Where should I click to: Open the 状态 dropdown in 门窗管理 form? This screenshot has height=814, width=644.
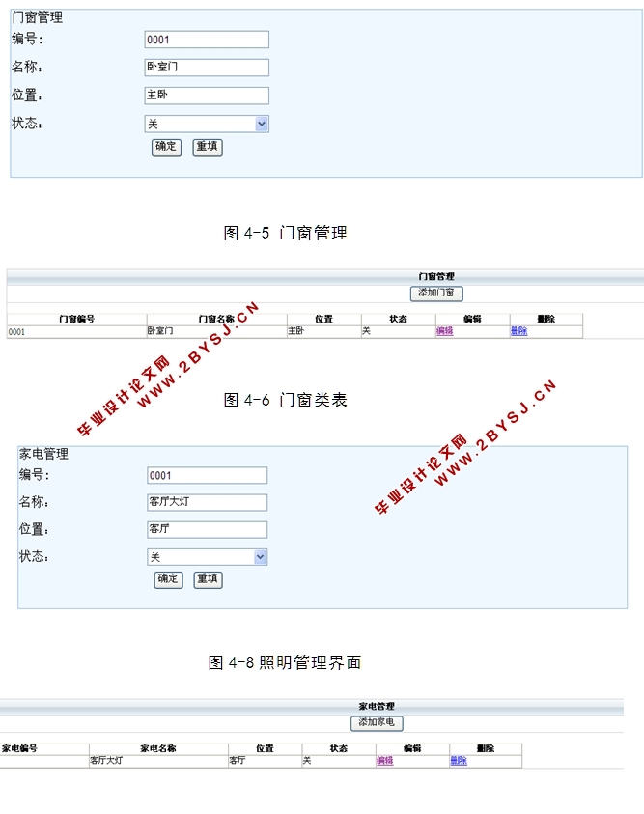(x=207, y=124)
